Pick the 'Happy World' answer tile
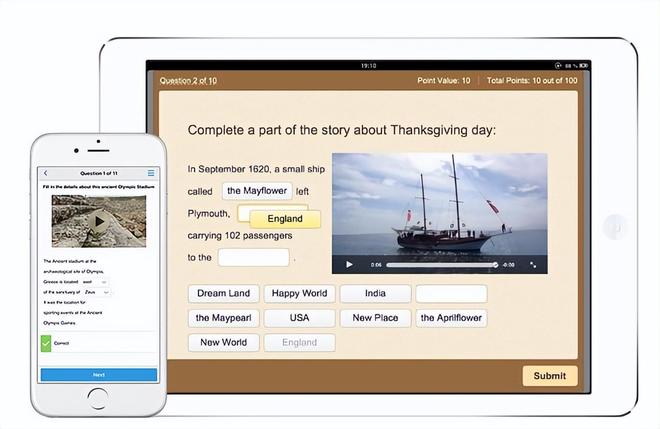Viewport: 660px width, 429px height. coord(299,293)
